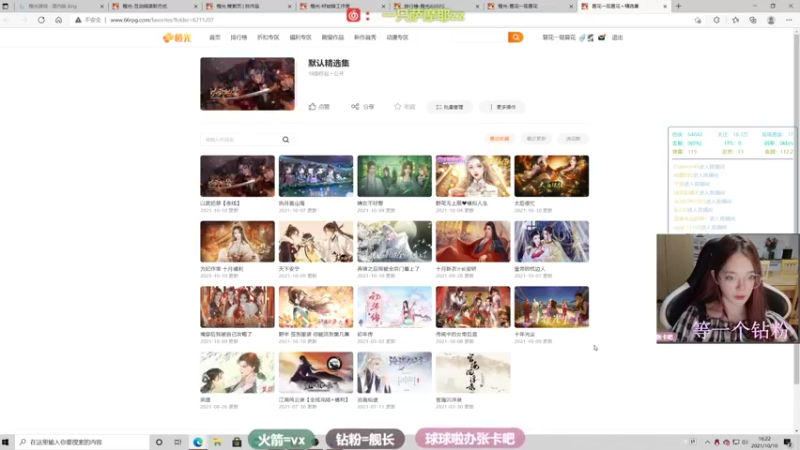The image size is (800, 450).
Task: Click the 退出 logout link
Action: click(x=617, y=37)
